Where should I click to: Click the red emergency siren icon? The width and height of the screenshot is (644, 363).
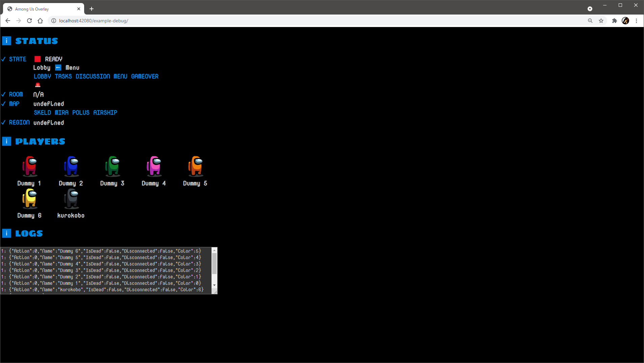[38, 85]
